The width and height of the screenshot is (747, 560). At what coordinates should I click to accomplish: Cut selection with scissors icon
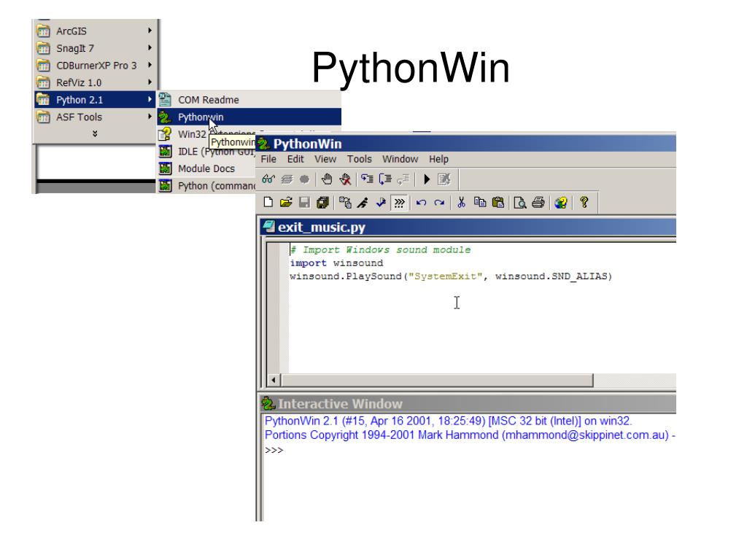(x=461, y=203)
